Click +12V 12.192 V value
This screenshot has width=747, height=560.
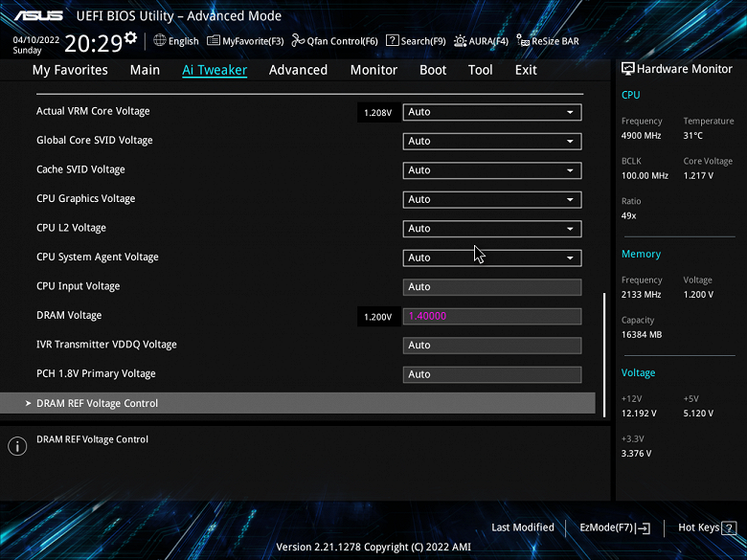(639, 414)
